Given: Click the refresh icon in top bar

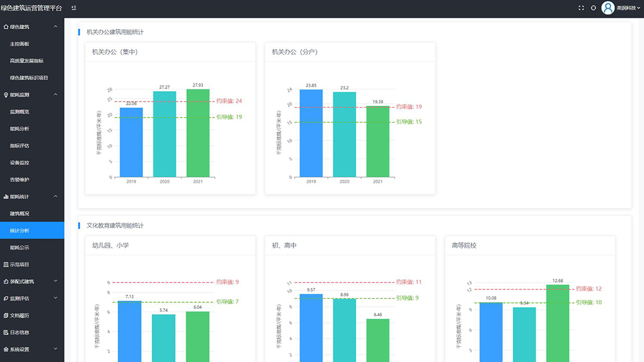Looking at the screenshot, I should pyautogui.click(x=593, y=8).
